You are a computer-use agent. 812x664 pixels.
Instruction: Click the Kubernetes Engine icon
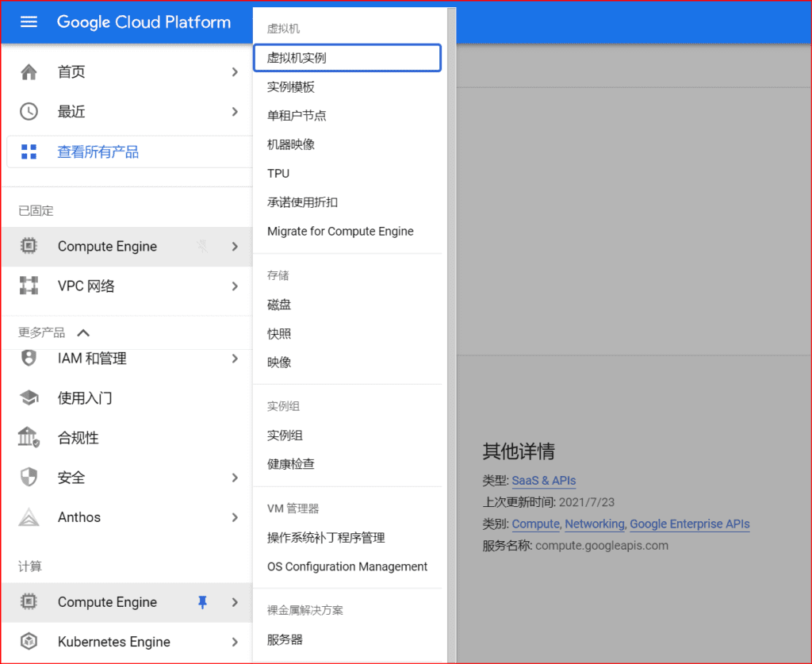click(x=29, y=642)
